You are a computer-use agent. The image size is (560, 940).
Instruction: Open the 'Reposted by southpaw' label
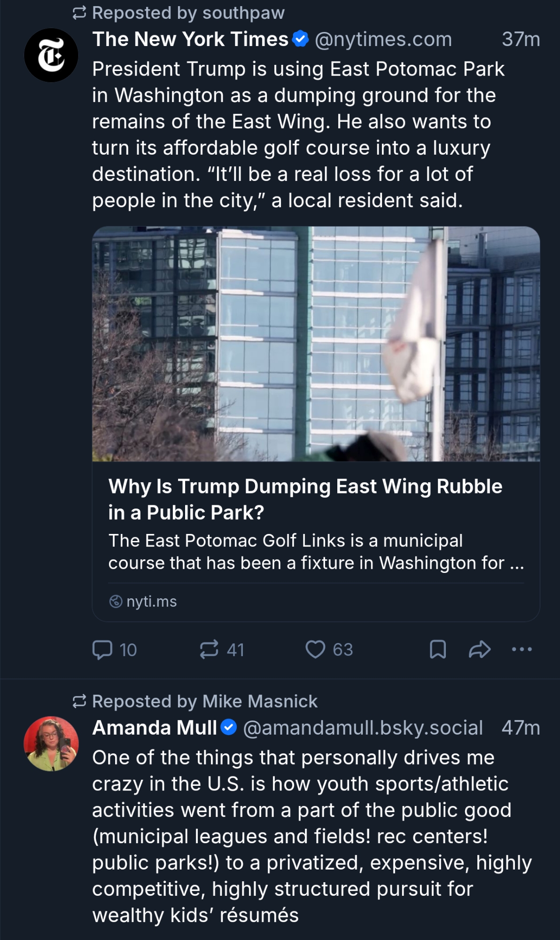coord(188,13)
